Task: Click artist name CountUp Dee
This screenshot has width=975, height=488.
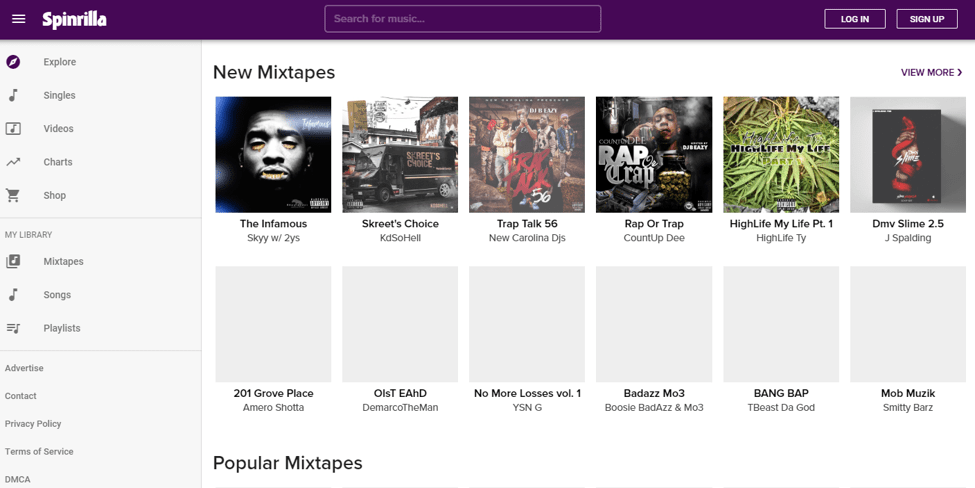Action: pos(654,238)
